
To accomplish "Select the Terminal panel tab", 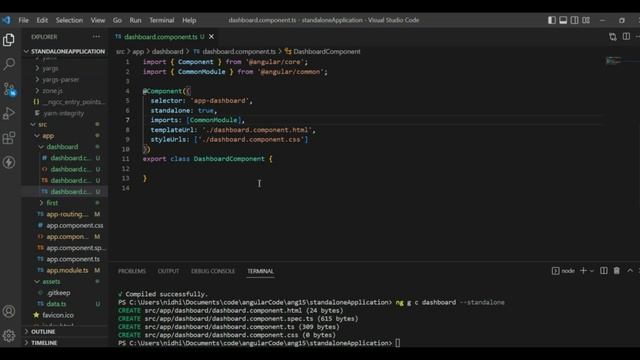I will pos(260,271).
